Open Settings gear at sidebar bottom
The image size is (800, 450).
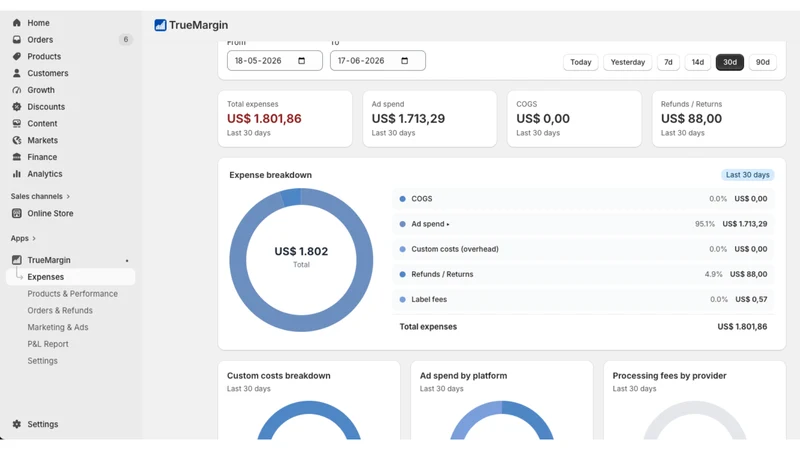[17, 424]
